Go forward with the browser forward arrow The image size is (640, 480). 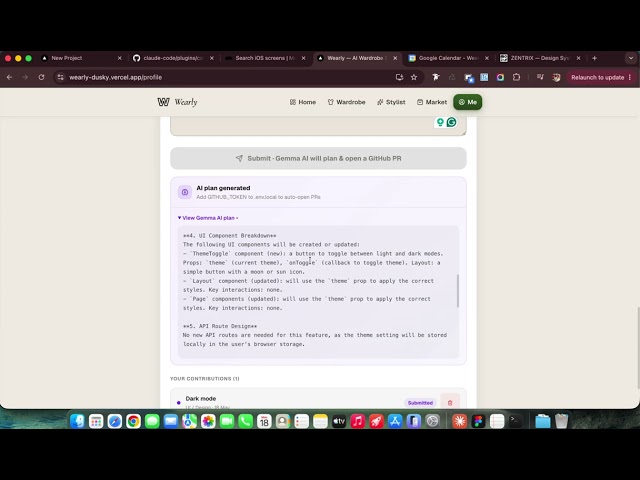coord(25,77)
